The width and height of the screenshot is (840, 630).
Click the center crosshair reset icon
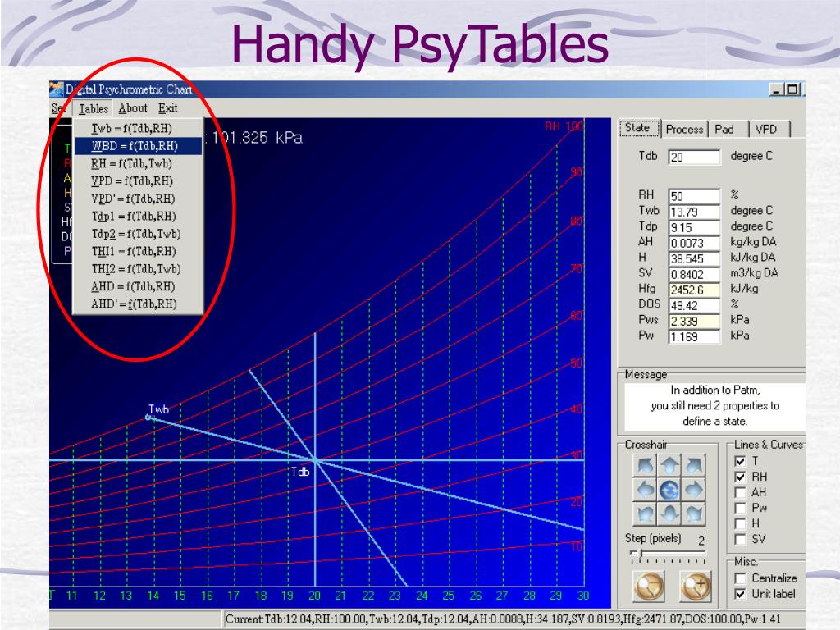pyautogui.click(x=670, y=490)
